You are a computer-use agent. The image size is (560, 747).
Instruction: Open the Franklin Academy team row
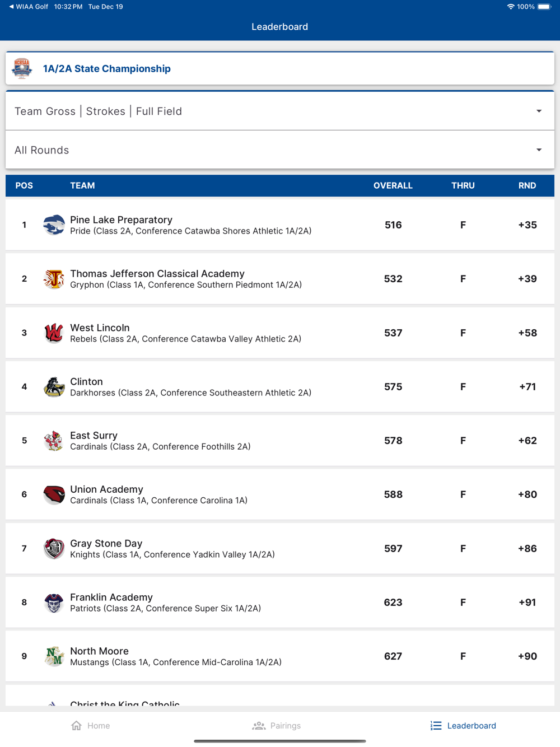pyautogui.click(x=279, y=603)
